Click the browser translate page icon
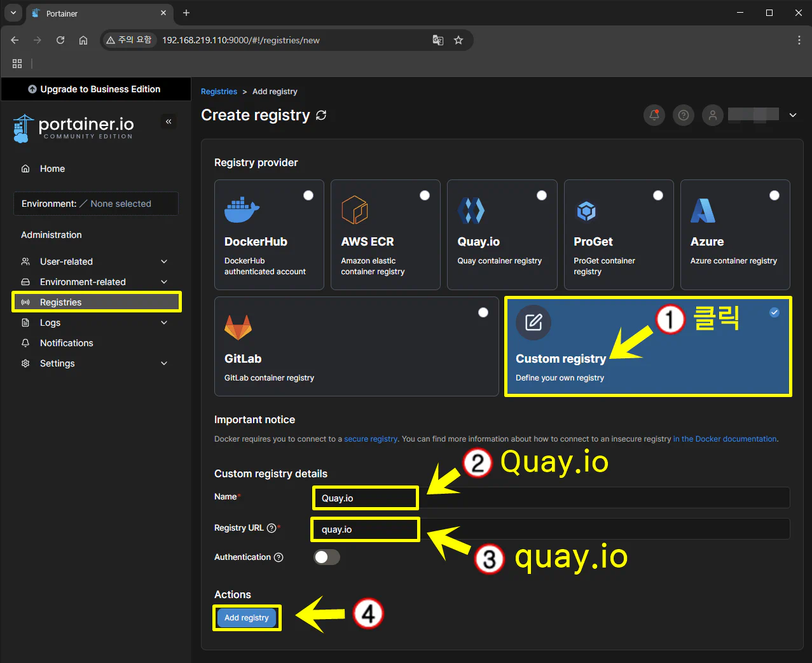812x663 pixels. [x=438, y=40]
